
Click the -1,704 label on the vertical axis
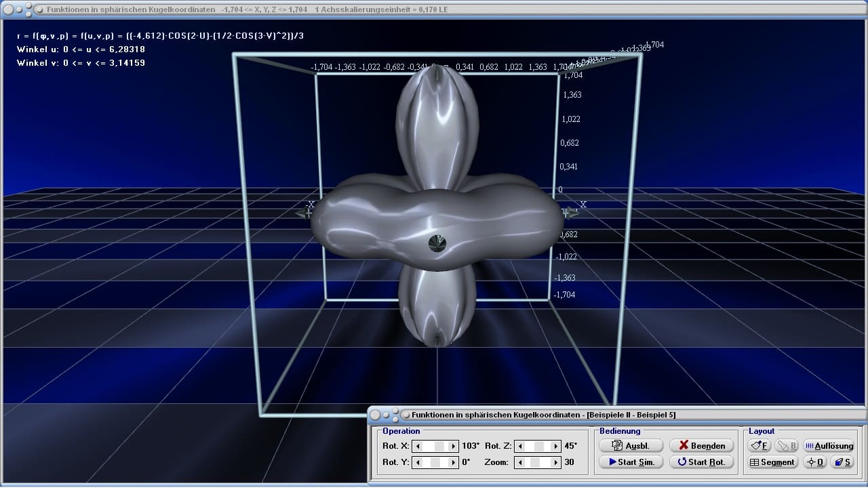tap(564, 295)
